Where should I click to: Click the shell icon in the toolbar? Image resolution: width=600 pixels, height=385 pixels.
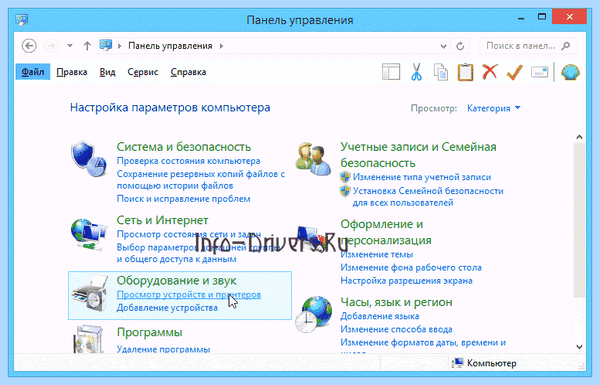pos(570,72)
